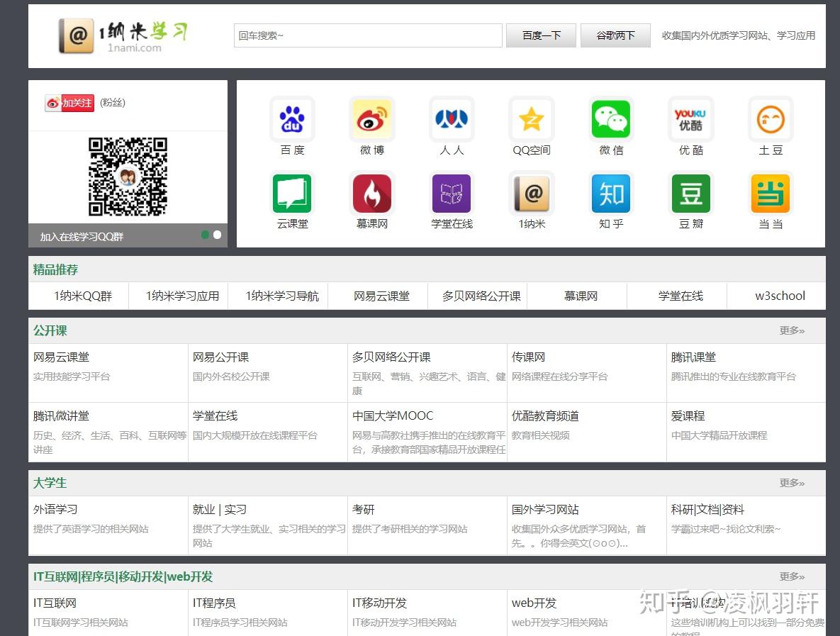Click the QR code image
Screen dimensions: 840x636
tap(128, 177)
